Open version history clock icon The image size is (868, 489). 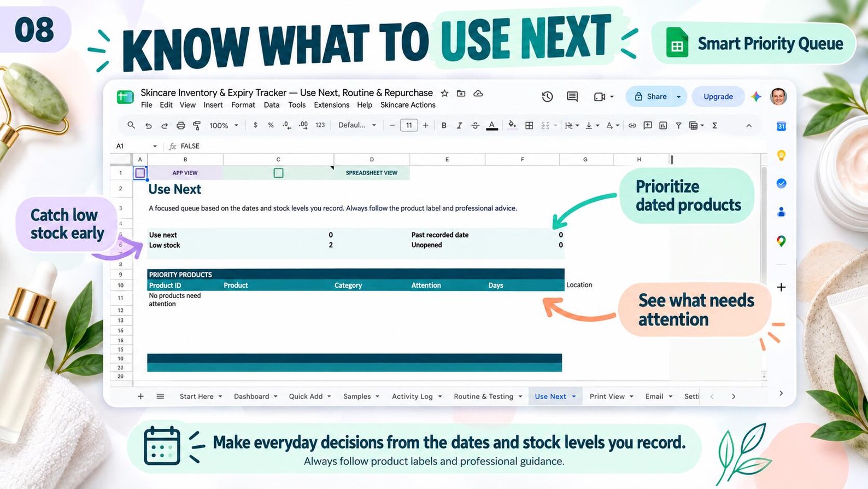coord(547,97)
